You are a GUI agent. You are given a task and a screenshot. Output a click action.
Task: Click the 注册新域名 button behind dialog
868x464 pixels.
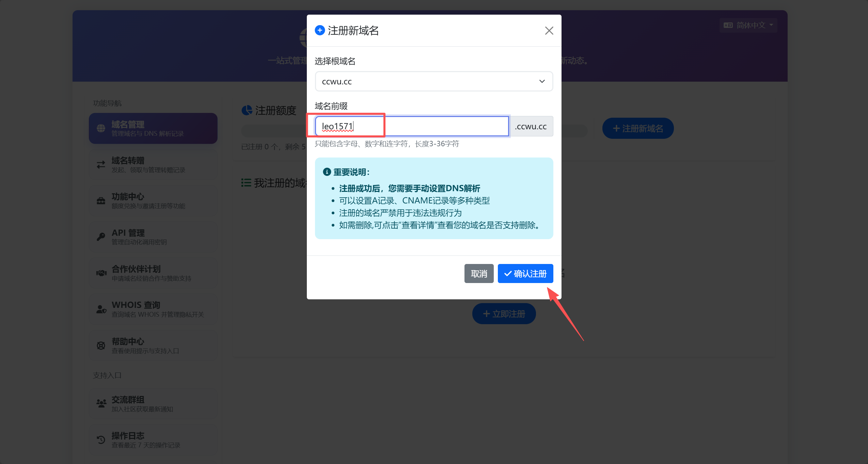click(x=638, y=128)
